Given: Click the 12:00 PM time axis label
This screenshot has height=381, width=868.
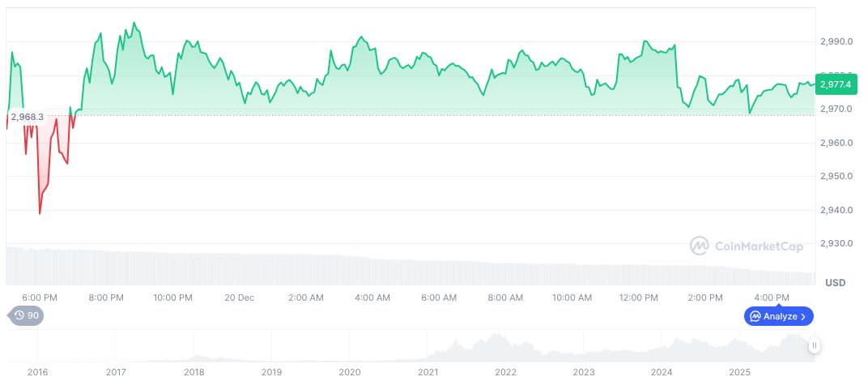Looking at the screenshot, I should [x=639, y=298].
